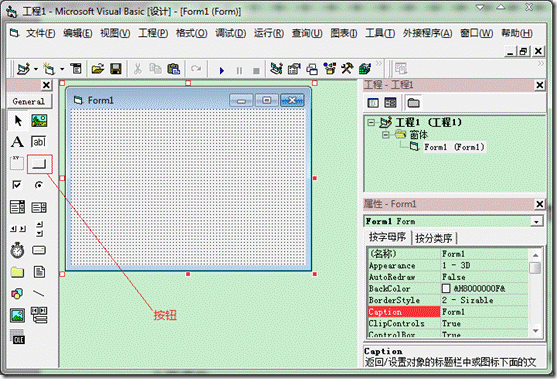The height and width of the screenshot is (379, 557).
Task: Click the General tab of toolbox
Action: click(x=29, y=102)
